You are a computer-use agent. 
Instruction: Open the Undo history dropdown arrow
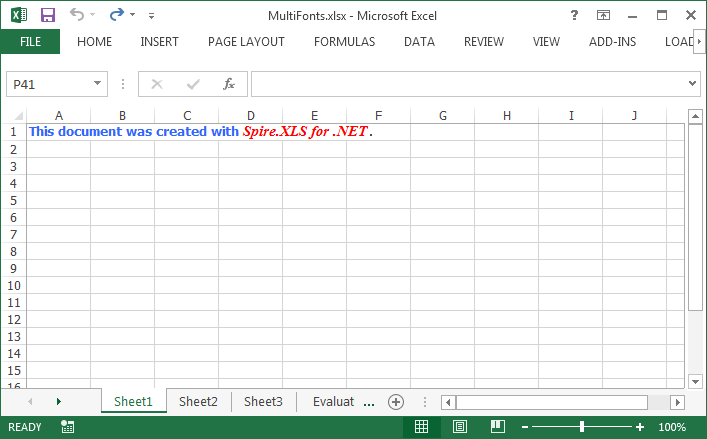(92, 15)
